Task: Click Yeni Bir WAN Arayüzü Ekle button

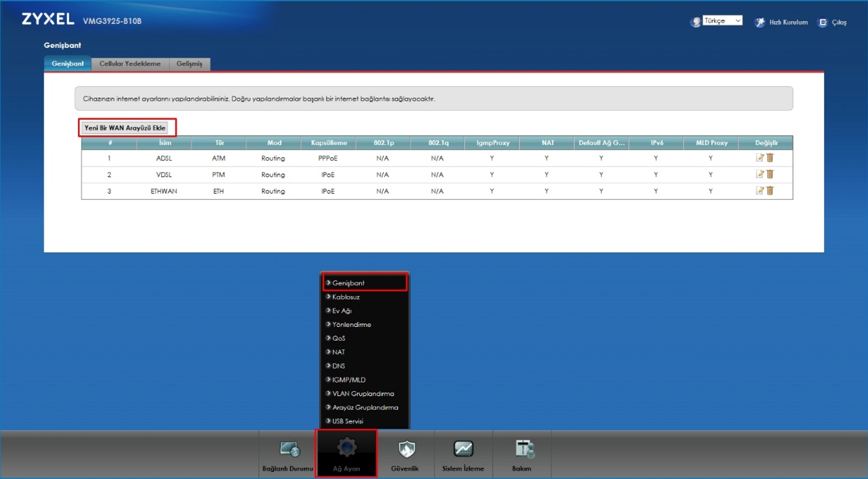Action: (x=125, y=128)
